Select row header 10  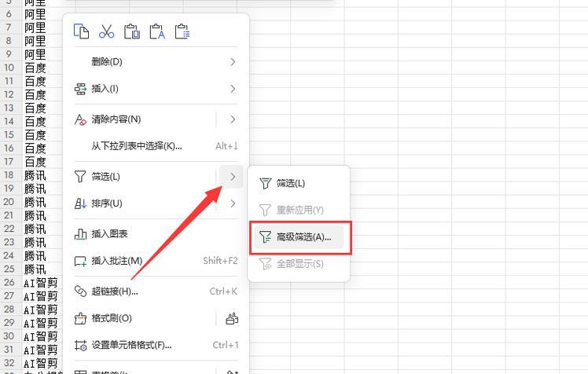(x=9, y=68)
